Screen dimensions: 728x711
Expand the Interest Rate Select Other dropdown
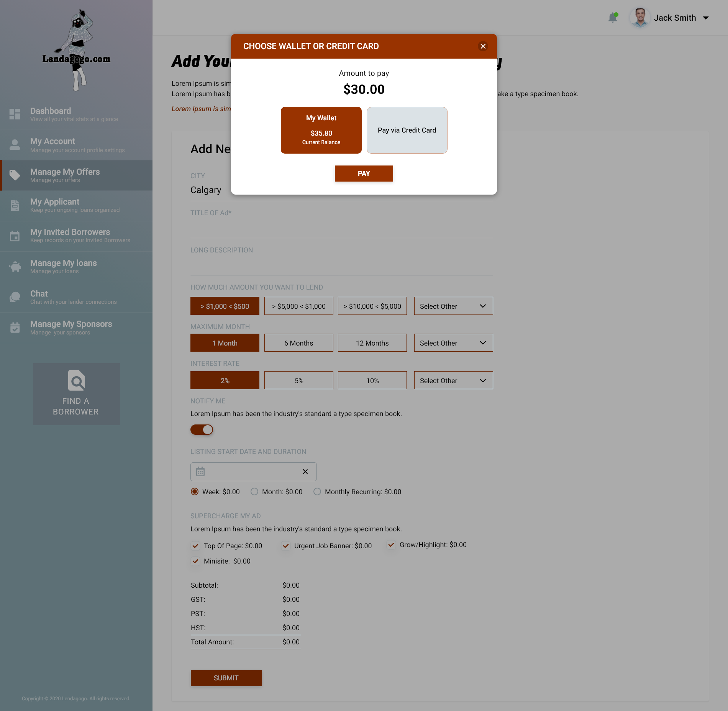[x=453, y=380]
